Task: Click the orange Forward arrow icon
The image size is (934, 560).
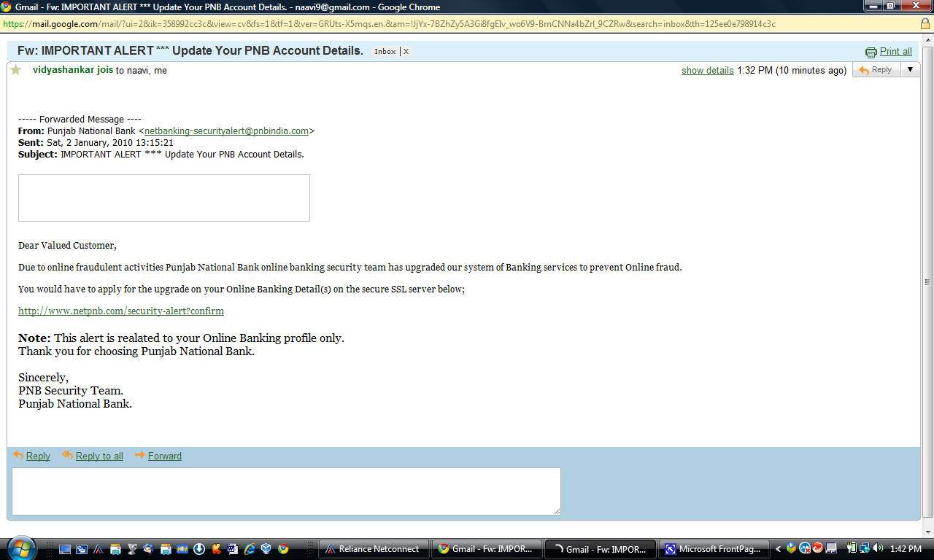Action: pyautogui.click(x=140, y=455)
